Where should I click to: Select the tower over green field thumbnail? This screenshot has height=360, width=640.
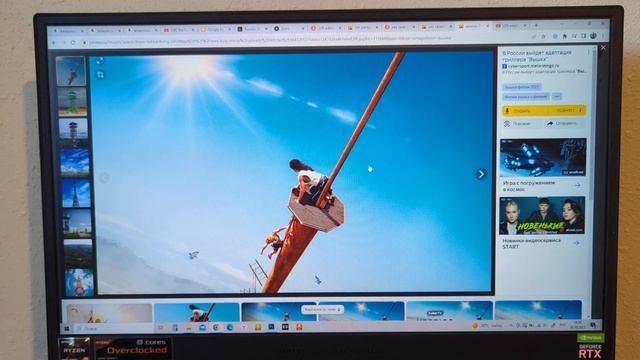click(77, 223)
